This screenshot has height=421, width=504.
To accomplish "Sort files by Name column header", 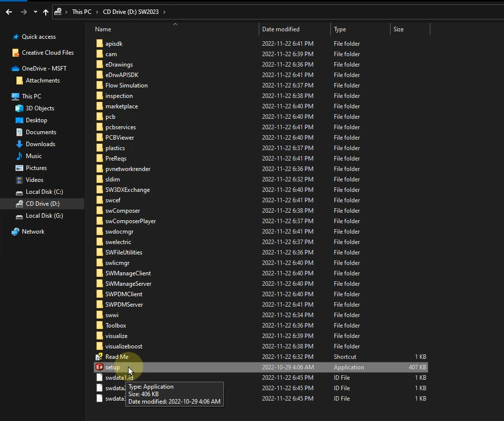I will tap(103, 29).
